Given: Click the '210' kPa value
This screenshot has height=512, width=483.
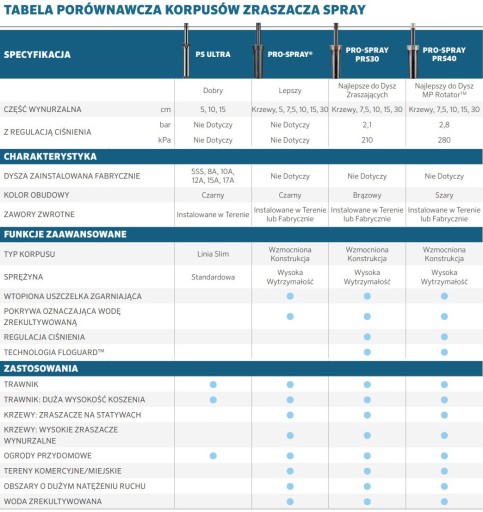Looking at the screenshot, I should tap(367, 140).
